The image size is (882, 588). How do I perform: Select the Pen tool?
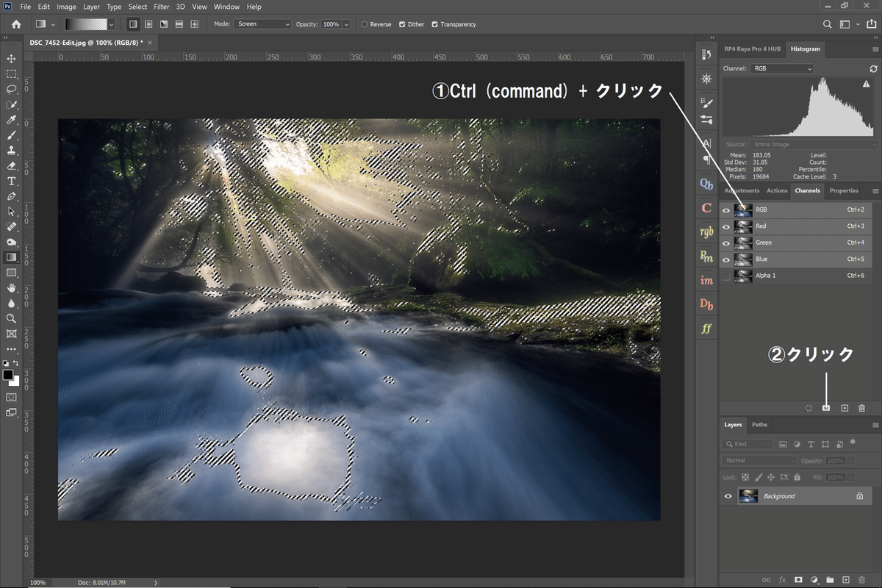point(11,196)
